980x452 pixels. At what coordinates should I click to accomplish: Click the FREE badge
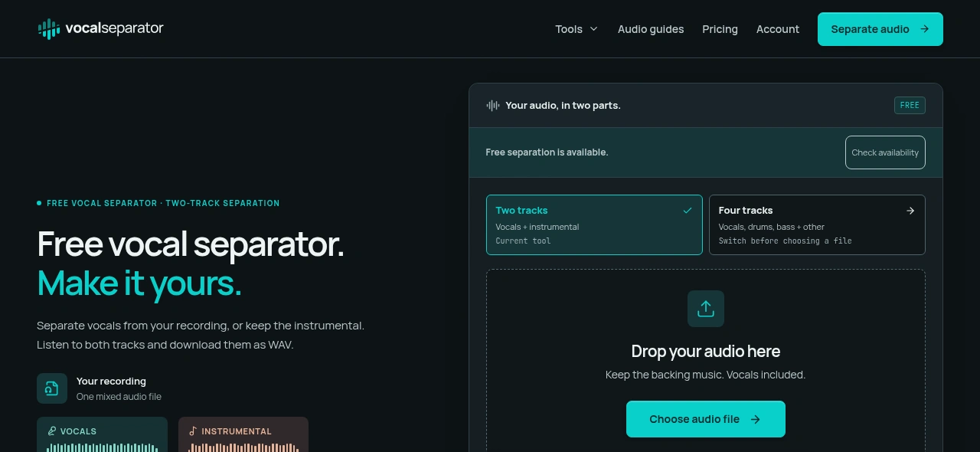tap(910, 106)
